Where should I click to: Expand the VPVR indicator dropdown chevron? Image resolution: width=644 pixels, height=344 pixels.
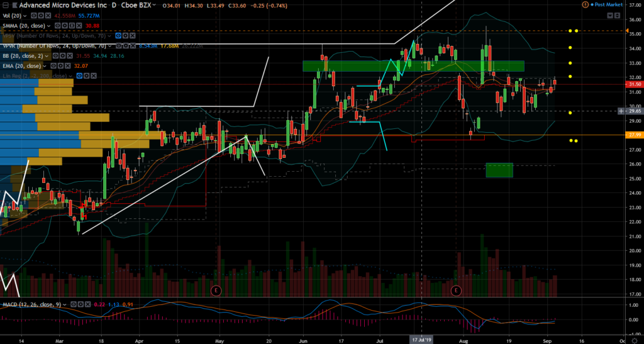click(x=109, y=46)
